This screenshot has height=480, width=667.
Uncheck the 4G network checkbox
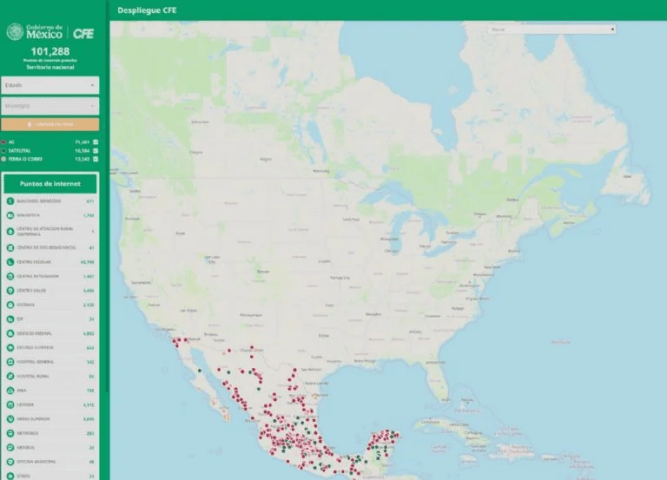click(96, 143)
